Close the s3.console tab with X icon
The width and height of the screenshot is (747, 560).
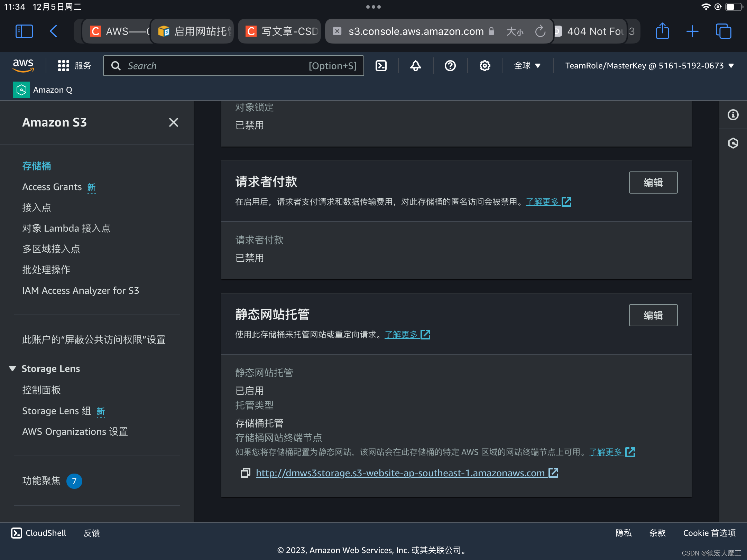point(337,31)
